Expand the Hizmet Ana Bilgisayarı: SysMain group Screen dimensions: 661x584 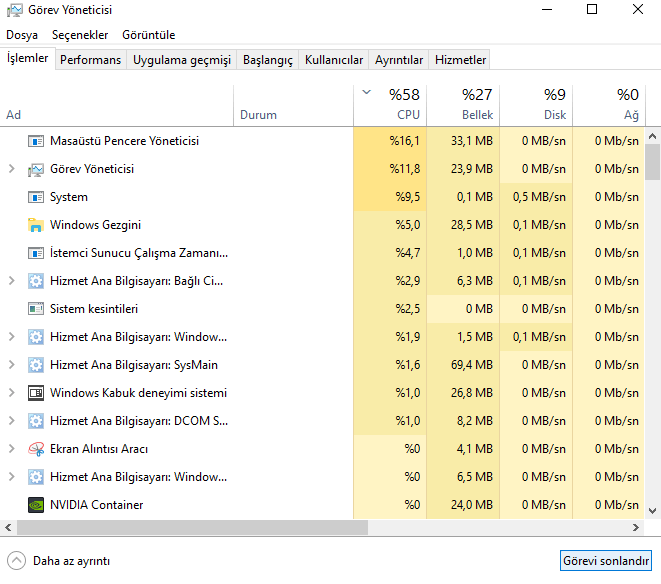pyautogui.click(x=12, y=365)
